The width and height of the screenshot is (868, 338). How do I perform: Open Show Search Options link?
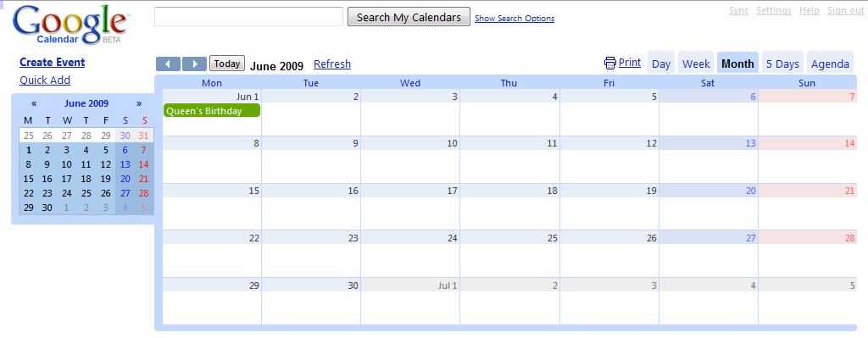[x=515, y=19]
